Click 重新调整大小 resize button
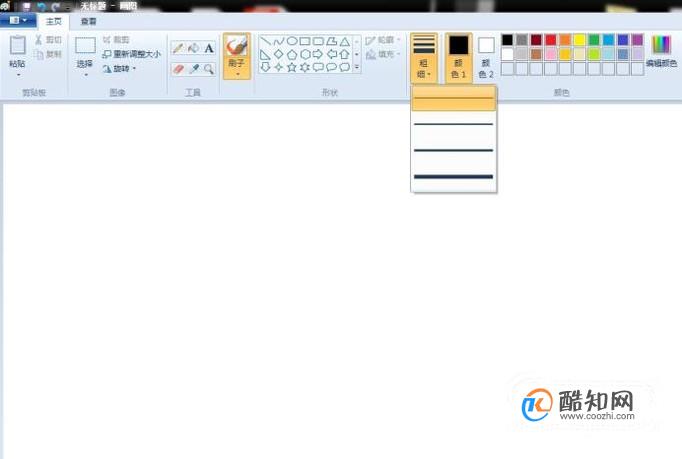Image resolution: width=682 pixels, height=459 pixels. tap(131, 54)
